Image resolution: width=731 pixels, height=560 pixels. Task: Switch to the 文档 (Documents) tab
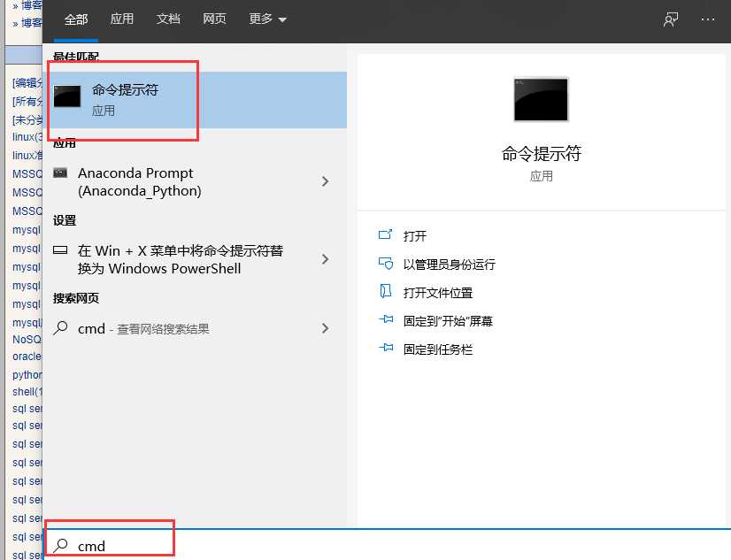coord(168,19)
